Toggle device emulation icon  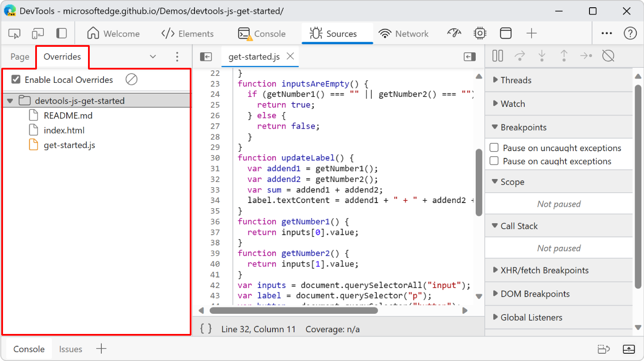(38, 33)
